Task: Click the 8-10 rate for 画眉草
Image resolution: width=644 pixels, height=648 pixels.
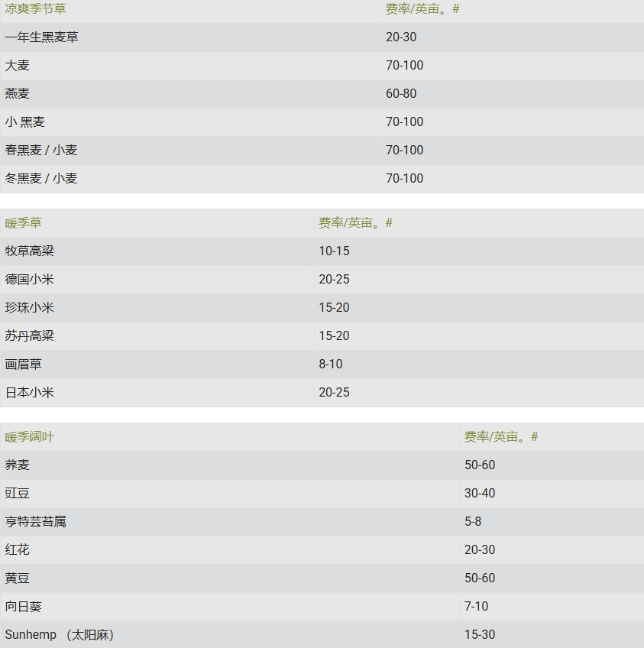Action: (331, 364)
